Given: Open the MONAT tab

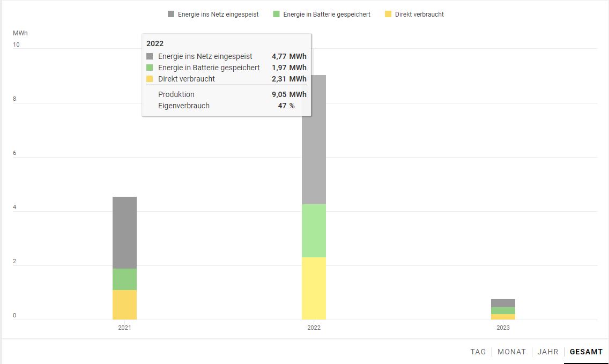Looking at the screenshot, I should click(511, 352).
